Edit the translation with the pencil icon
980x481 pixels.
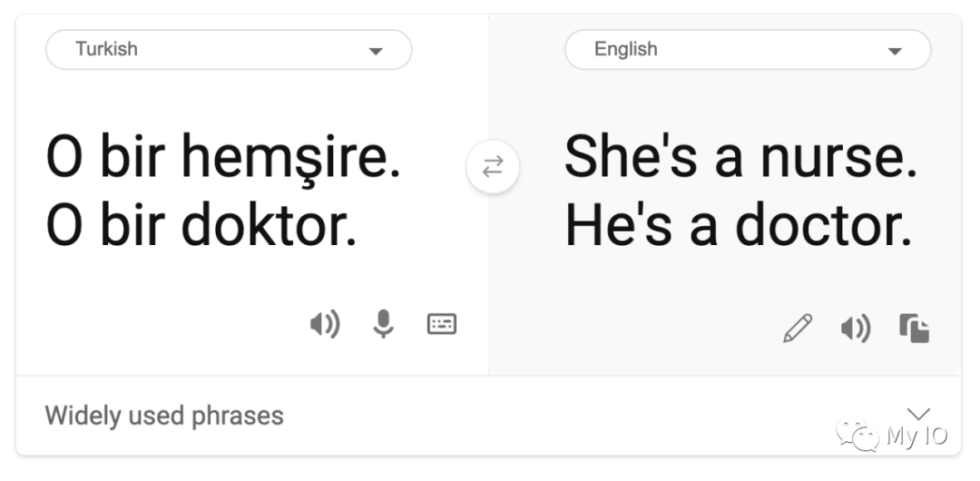(x=797, y=328)
